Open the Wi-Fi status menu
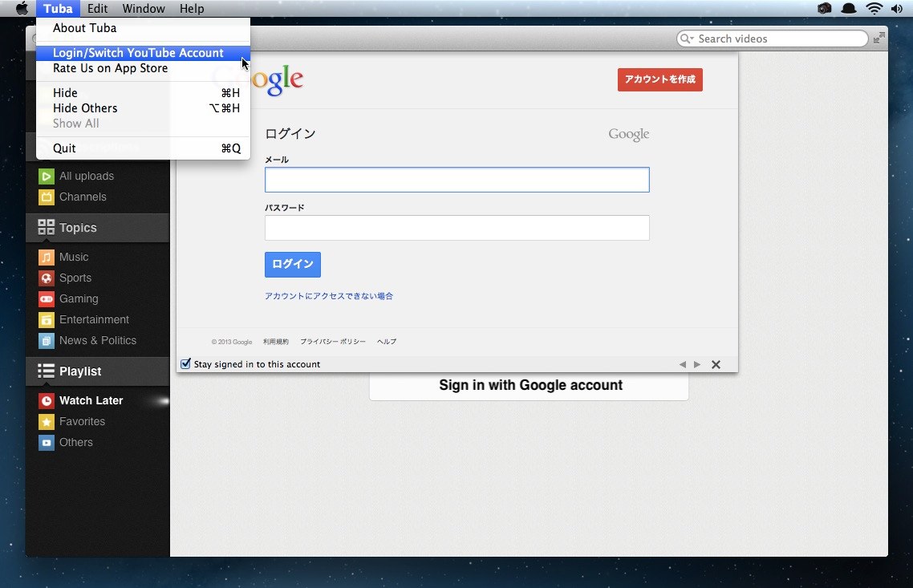The height and width of the screenshot is (588, 913). 874,8
